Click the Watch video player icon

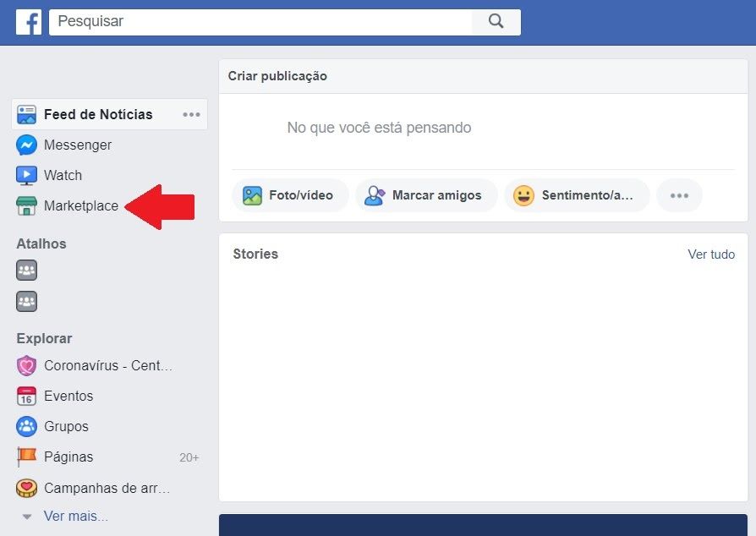pyautogui.click(x=26, y=176)
